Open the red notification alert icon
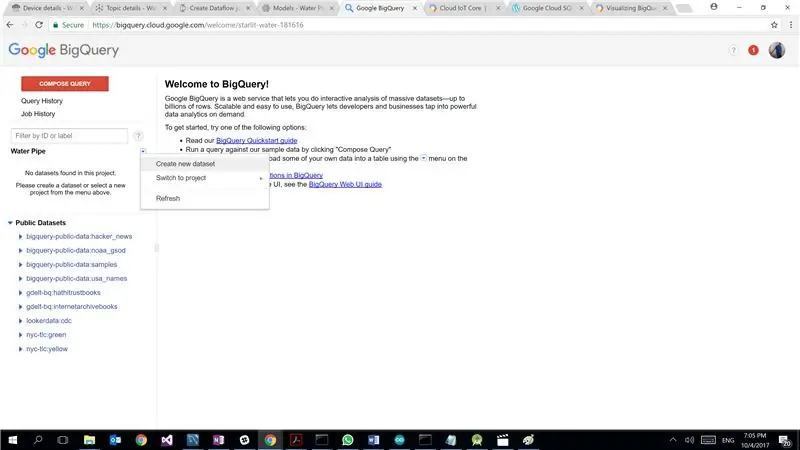 pos(753,50)
